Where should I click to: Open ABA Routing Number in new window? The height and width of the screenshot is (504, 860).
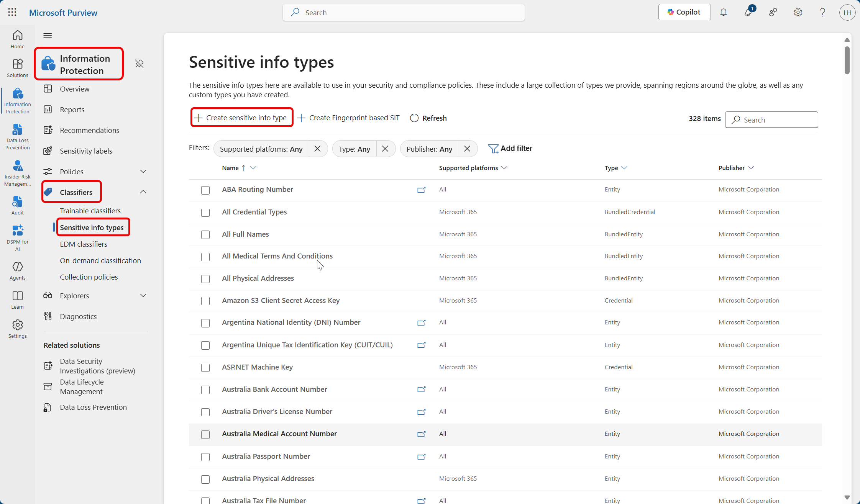[421, 190]
